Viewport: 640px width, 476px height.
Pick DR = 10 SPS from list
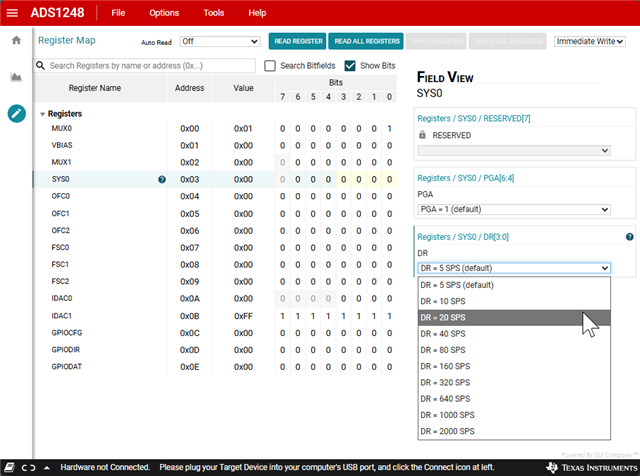[x=514, y=301]
